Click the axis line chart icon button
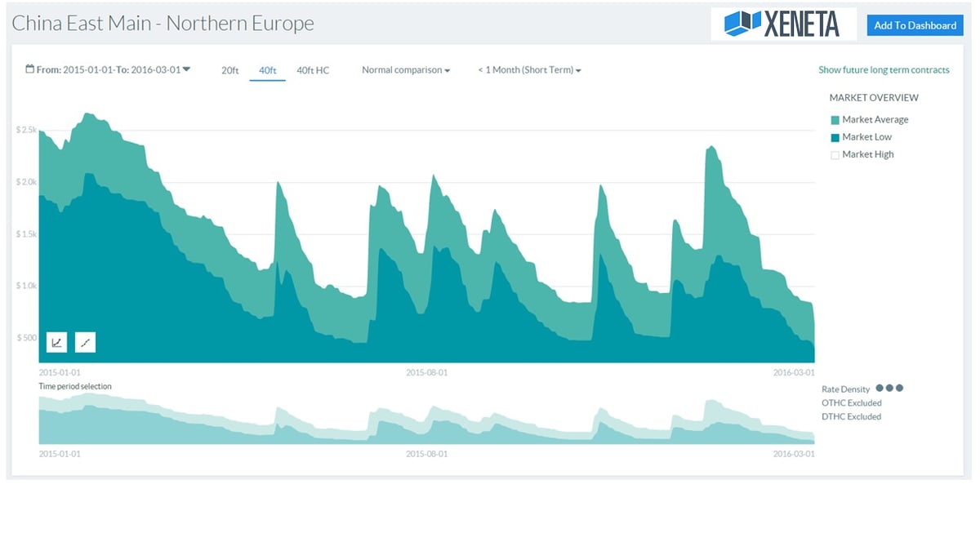 click(56, 342)
